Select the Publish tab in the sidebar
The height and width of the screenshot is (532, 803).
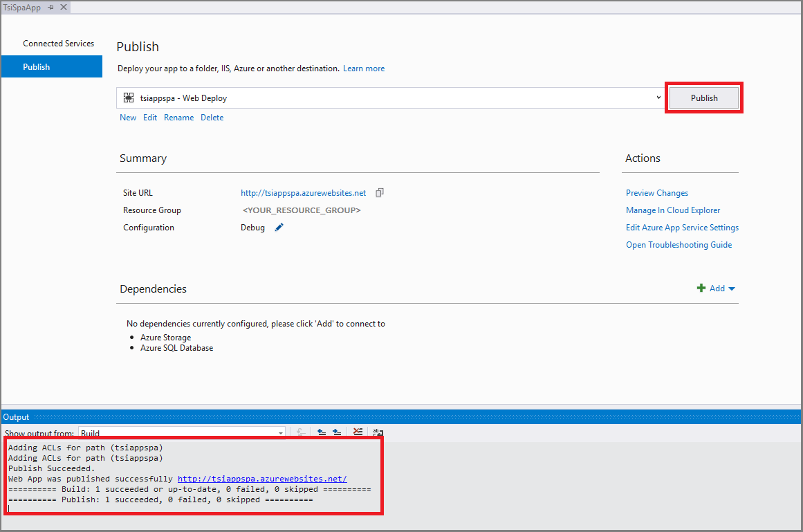click(37, 67)
